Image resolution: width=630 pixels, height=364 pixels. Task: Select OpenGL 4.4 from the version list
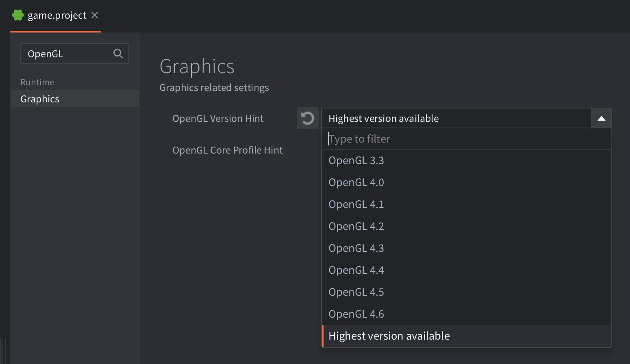pyautogui.click(x=356, y=270)
